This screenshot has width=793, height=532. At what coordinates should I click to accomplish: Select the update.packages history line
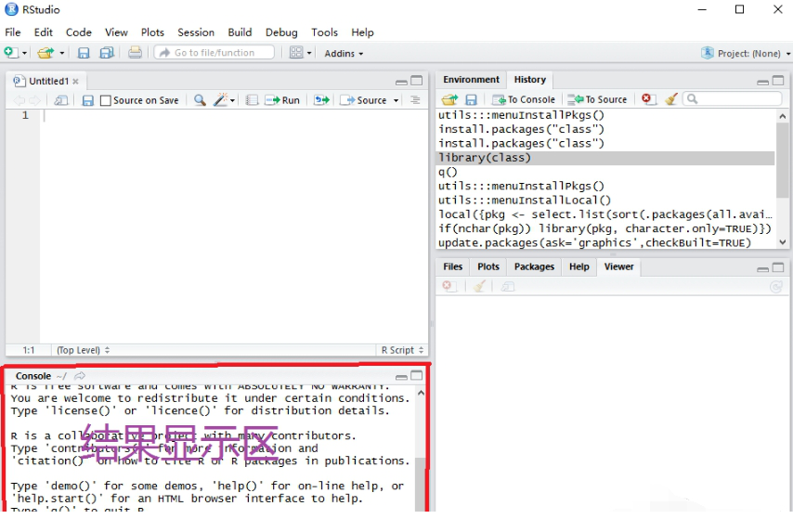(x=605, y=242)
